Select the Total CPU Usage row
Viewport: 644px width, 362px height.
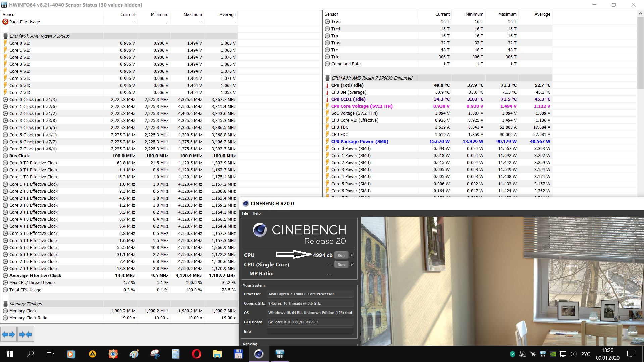click(x=119, y=290)
